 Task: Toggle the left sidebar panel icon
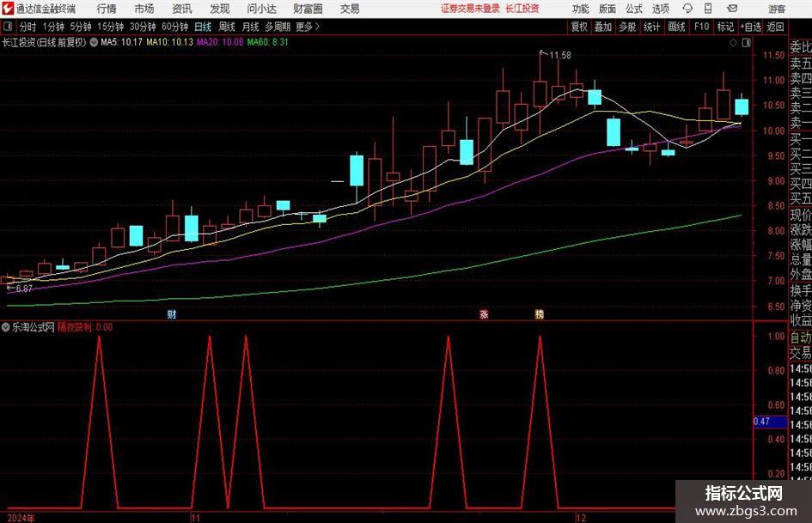(8, 27)
